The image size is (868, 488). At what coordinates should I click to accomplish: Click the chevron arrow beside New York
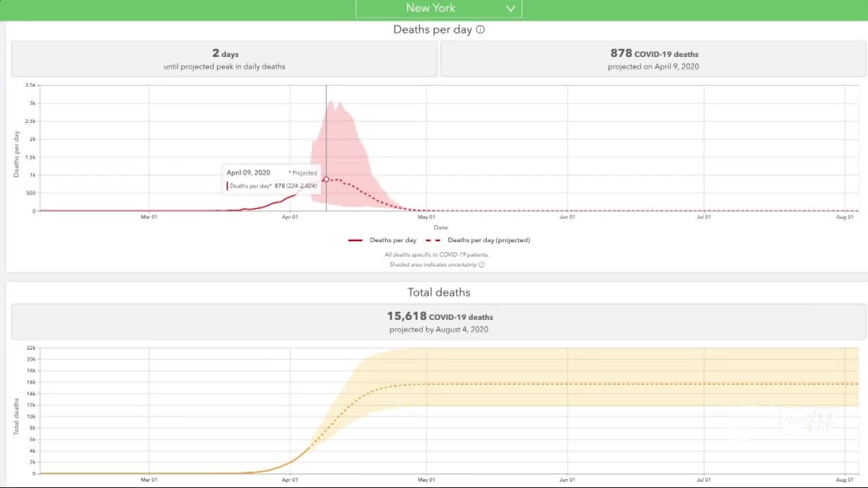(510, 9)
